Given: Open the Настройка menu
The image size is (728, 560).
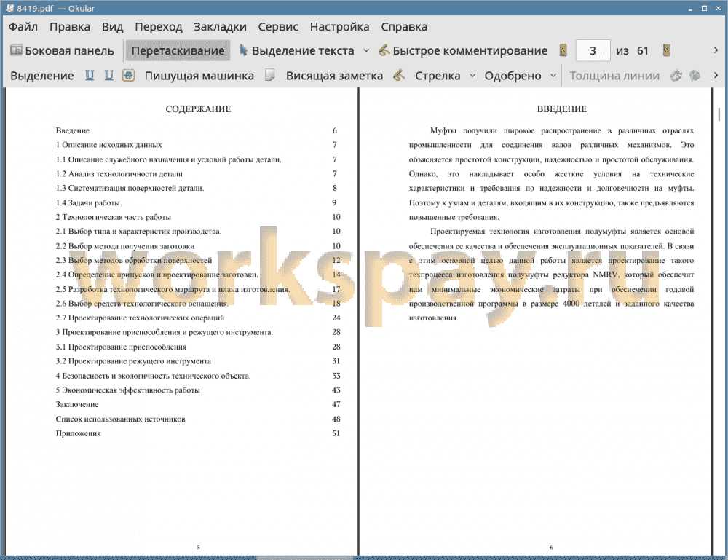Looking at the screenshot, I should tap(339, 27).
